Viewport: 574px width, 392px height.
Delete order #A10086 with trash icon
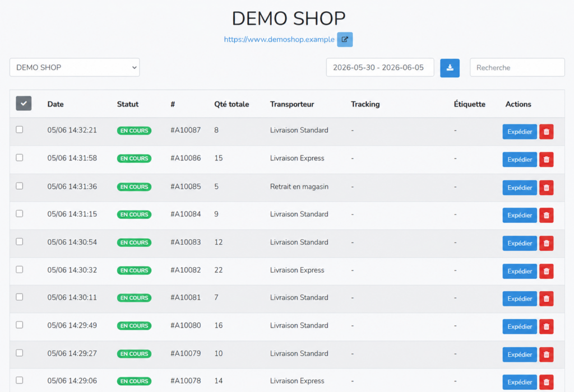click(x=546, y=160)
